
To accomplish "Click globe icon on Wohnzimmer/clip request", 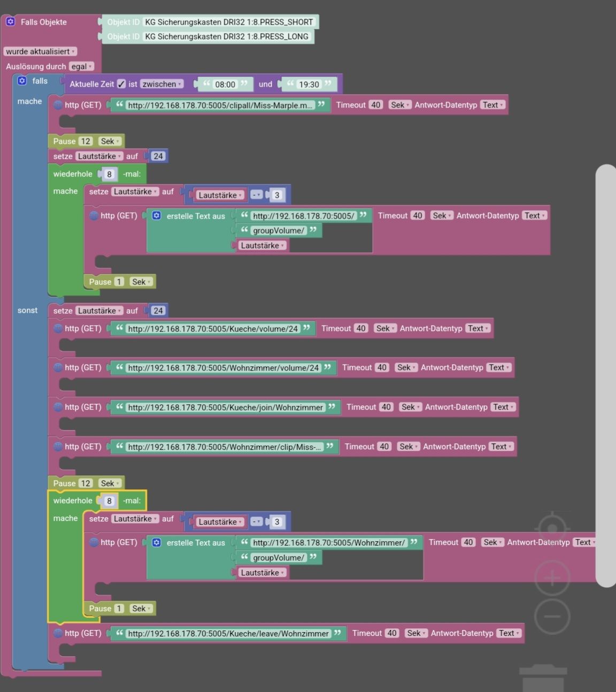I will click(58, 447).
